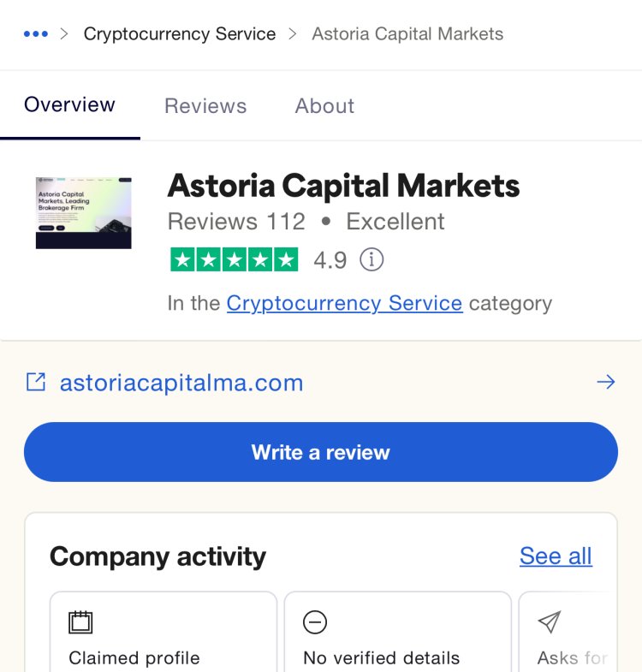Click the paper plane Asks for reviews icon
This screenshot has height=672, width=642.
550,621
